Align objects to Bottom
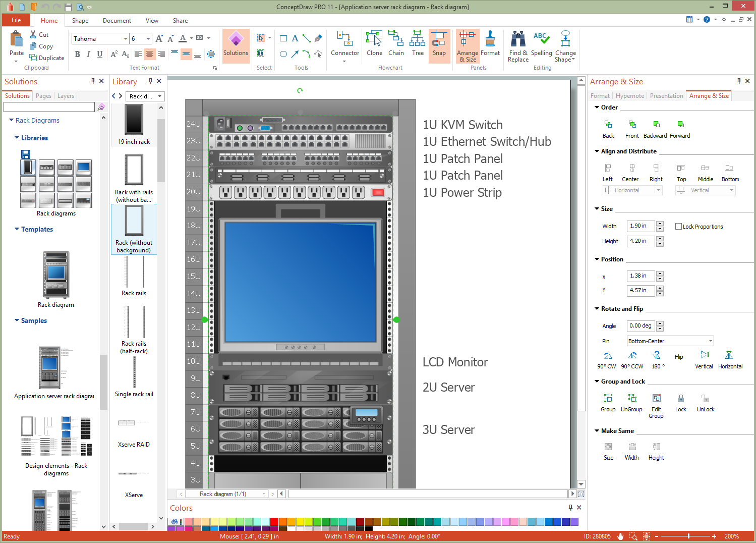Viewport: 756px width, 543px height. [730, 173]
